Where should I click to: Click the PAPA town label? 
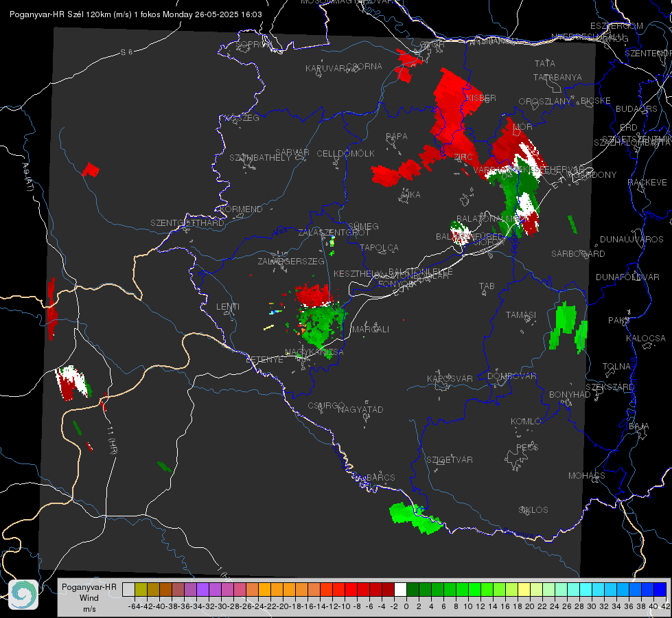397,136
